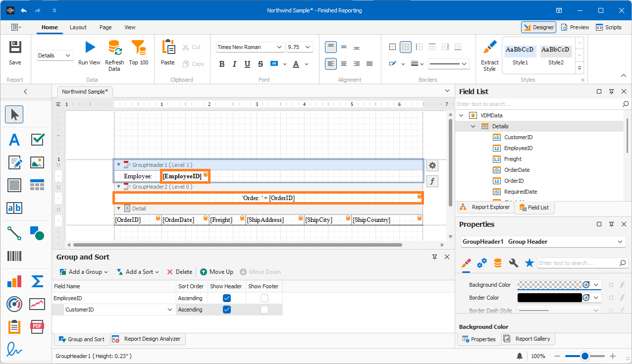The height and width of the screenshot is (364, 632).
Task: Click Move Up in Group and Sort panel
Action: tap(216, 271)
